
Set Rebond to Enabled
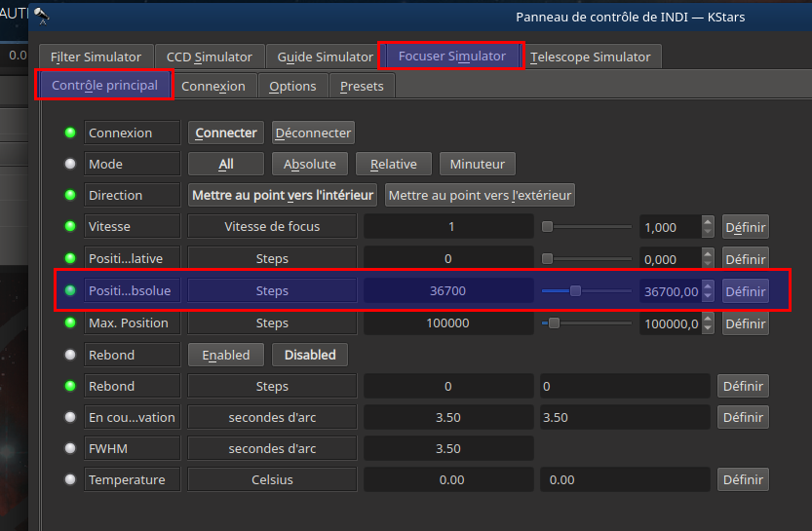click(226, 355)
